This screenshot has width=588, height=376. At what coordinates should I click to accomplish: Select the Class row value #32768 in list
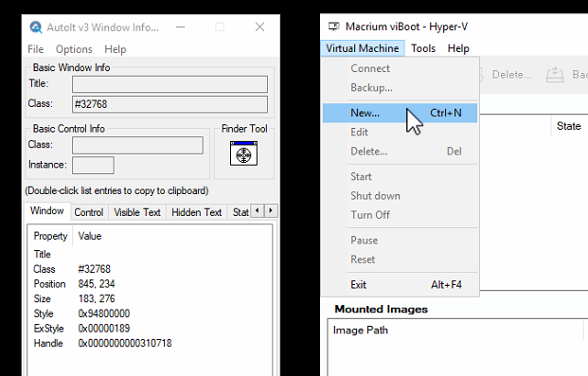click(x=94, y=269)
